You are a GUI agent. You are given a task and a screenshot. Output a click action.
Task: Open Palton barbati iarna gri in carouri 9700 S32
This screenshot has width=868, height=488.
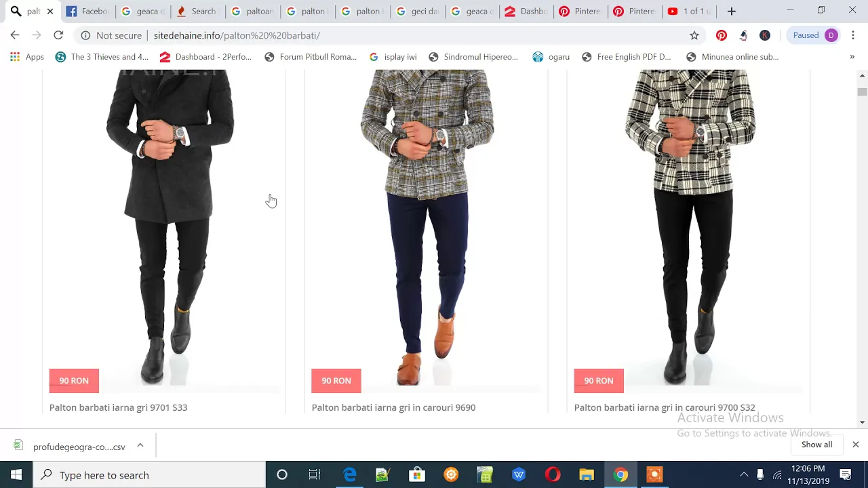(x=665, y=407)
